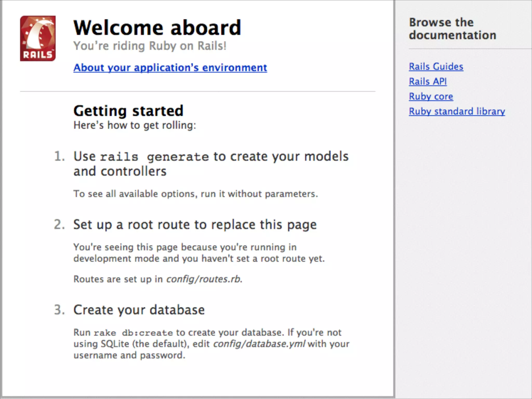Click the config/routes.rb italic text
This screenshot has height=399, width=532.
[x=204, y=279]
